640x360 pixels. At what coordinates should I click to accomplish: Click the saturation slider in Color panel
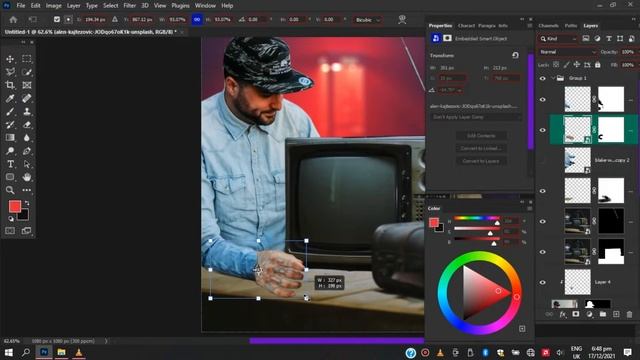[x=477, y=229]
